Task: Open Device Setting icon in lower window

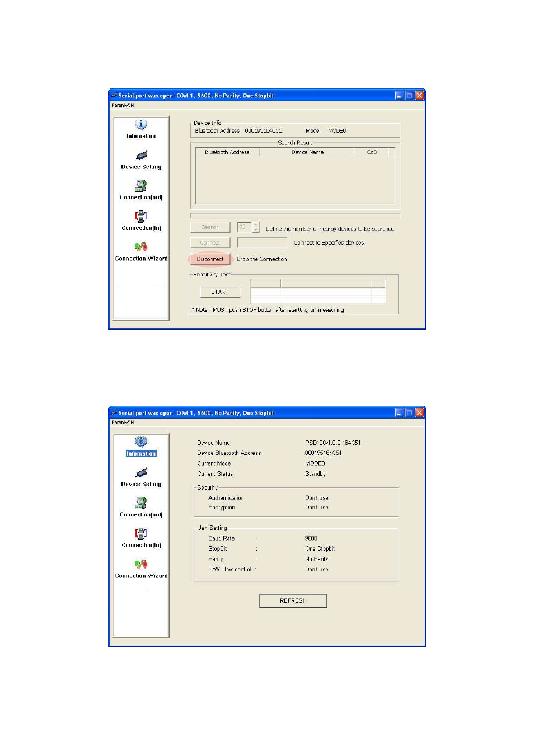Action: 141,472
